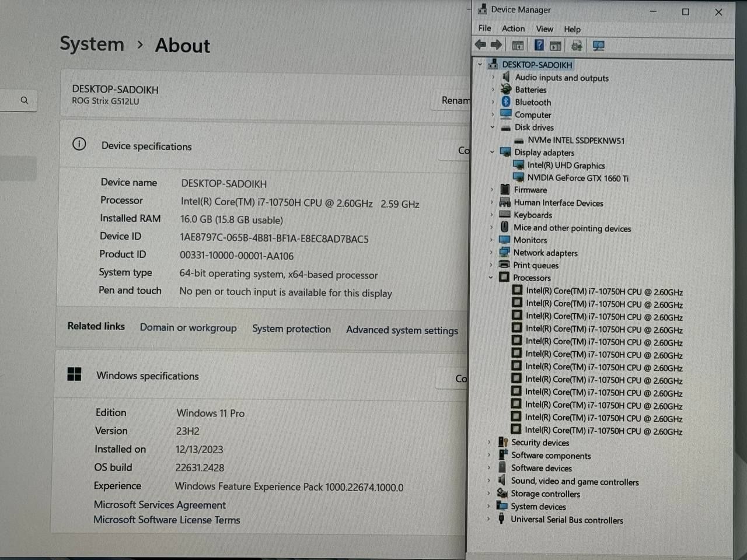Click the Firmware category icon

505,190
